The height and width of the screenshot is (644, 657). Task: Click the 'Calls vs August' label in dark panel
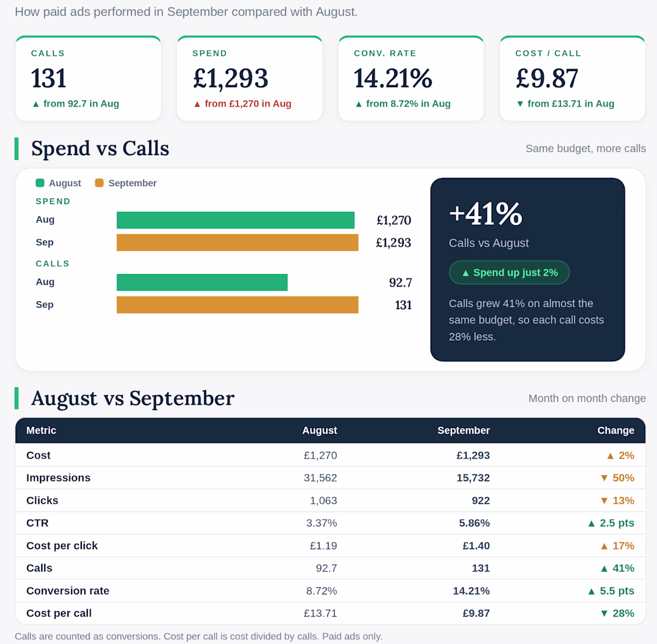point(489,244)
